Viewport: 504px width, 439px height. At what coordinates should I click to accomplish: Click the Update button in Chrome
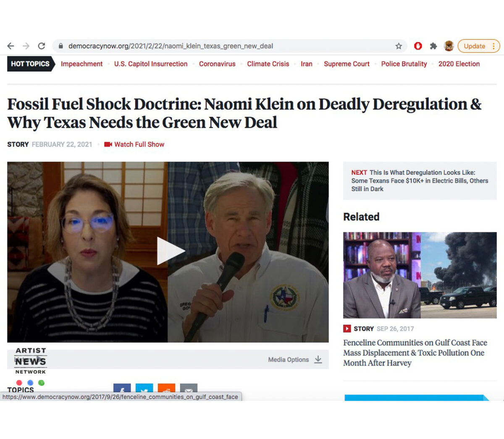tap(474, 46)
